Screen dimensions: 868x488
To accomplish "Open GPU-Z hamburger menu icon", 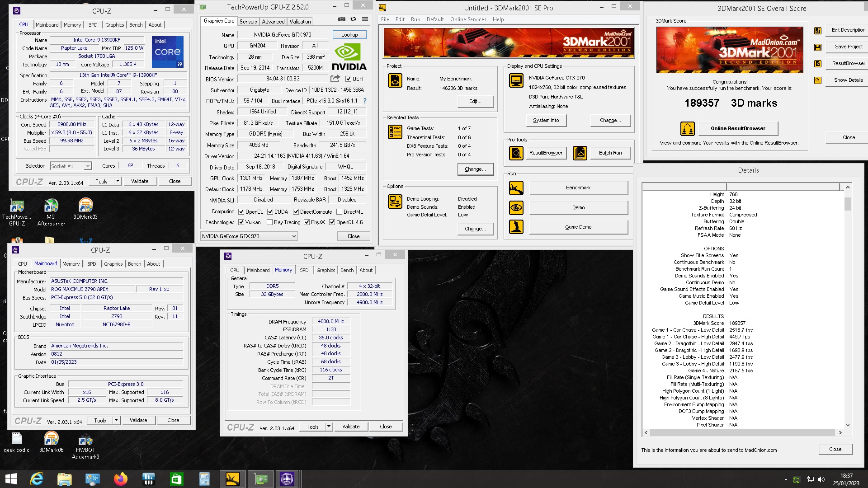I will pos(365,19).
